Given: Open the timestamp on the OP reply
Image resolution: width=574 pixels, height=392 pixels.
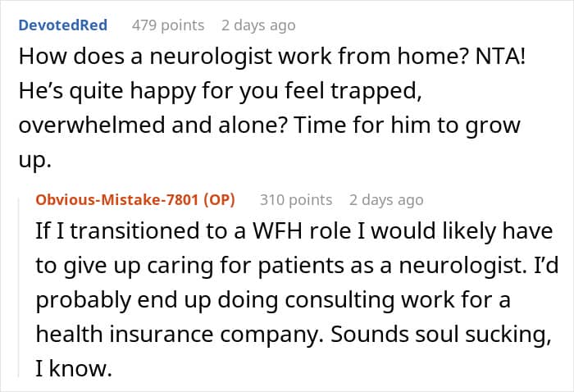Looking at the screenshot, I should click(386, 199).
